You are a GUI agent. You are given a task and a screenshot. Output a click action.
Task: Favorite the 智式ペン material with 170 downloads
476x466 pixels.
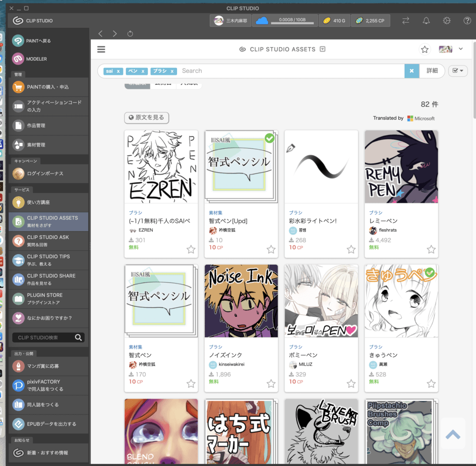click(191, 384)
